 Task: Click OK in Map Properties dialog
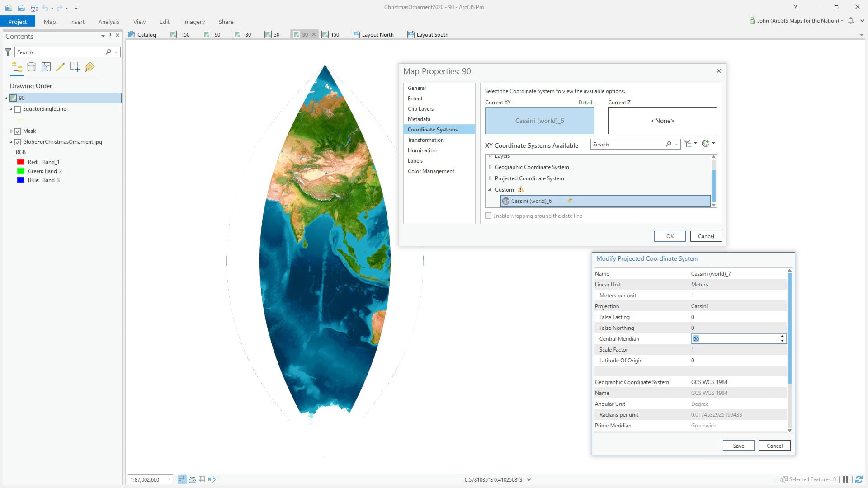[x=670, y=236]
